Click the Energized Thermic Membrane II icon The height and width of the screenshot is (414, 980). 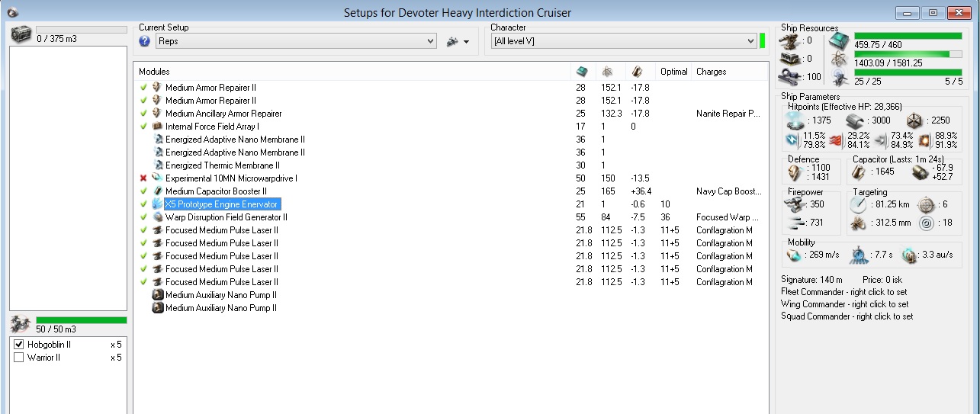pos(158,165)
